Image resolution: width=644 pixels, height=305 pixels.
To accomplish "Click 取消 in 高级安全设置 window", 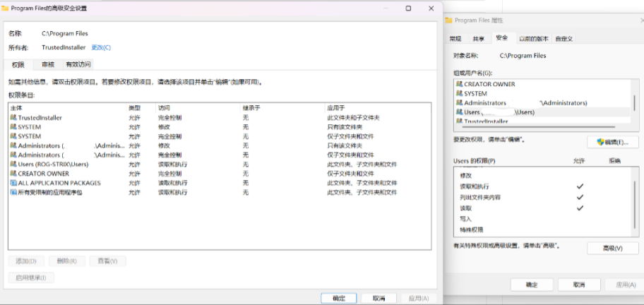I will [378, 299].
